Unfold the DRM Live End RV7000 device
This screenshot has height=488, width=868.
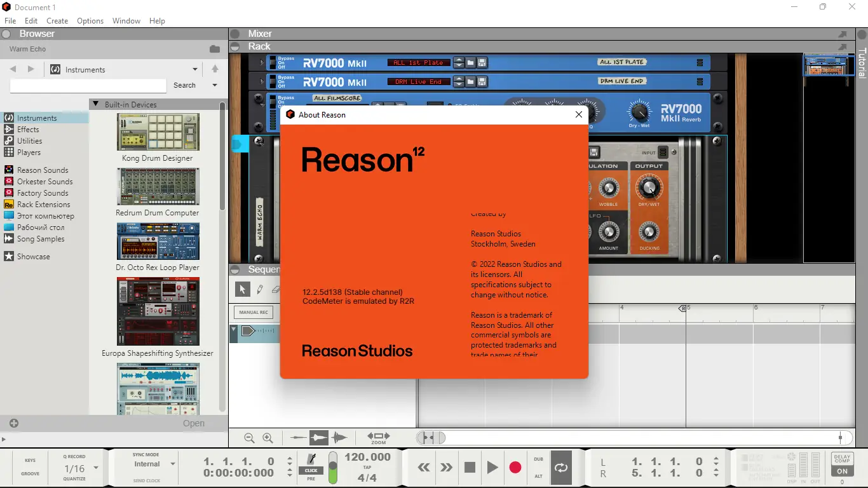coord(261,82)
